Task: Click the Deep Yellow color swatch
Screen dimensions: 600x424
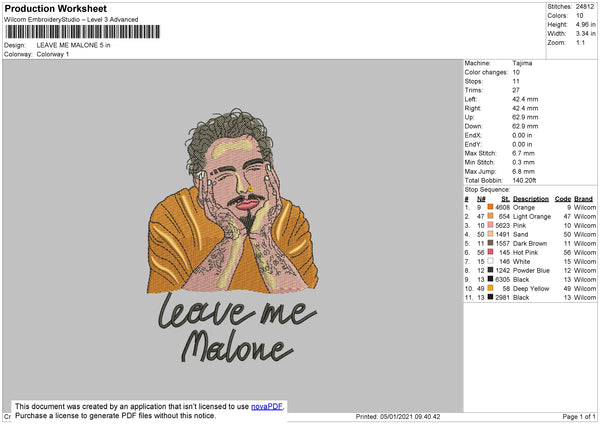Action: tap(490, 288)
